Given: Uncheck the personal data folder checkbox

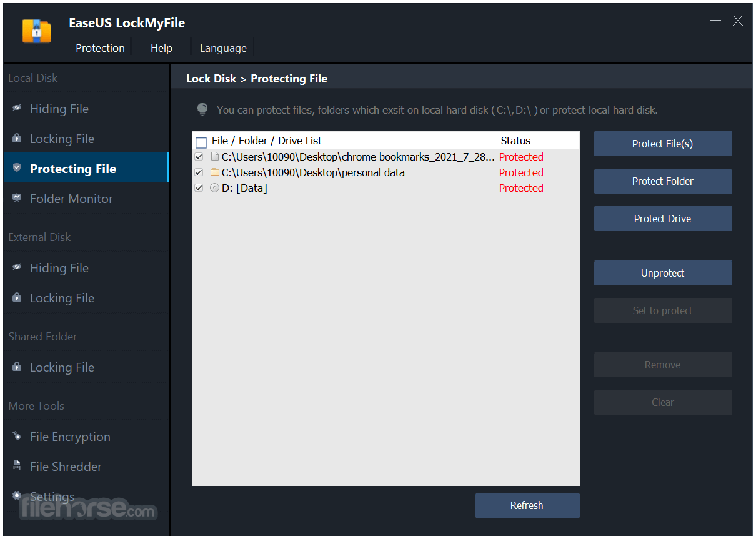Looking at the screenshot, I should tap(199, 172).
